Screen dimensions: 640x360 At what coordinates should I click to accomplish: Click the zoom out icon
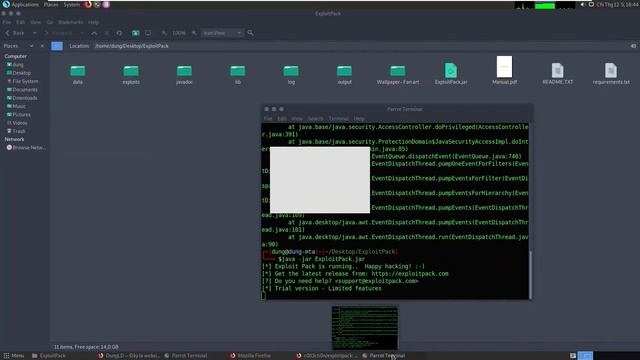[x=164, y=33]
